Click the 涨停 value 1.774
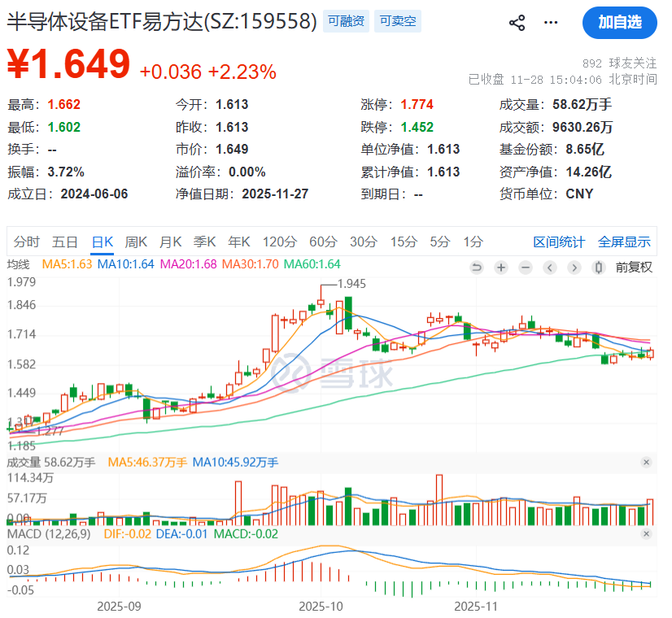 tap(417, 104)
